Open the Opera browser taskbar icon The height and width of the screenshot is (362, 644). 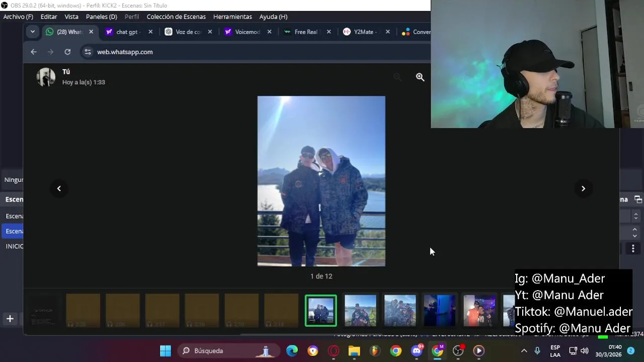(334, 351)
